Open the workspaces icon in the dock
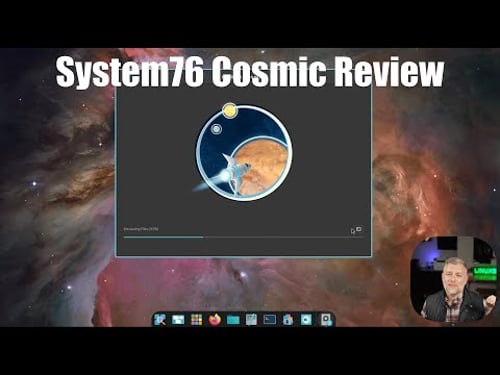Viewport: 500px width, 375px height. click(x=178, y=320)
